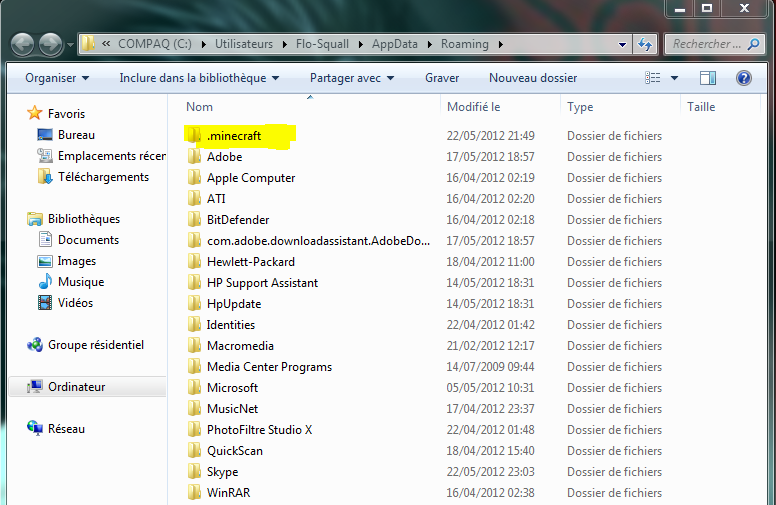
Task: Open Emplacements récents in the sidebar
Action: point(112,156)
